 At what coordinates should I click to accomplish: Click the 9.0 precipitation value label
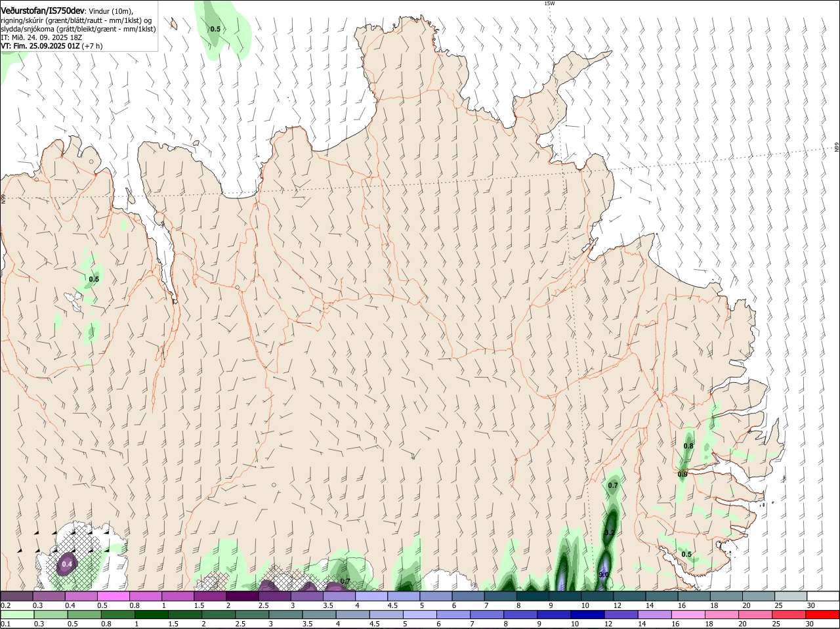pos(604,575)
